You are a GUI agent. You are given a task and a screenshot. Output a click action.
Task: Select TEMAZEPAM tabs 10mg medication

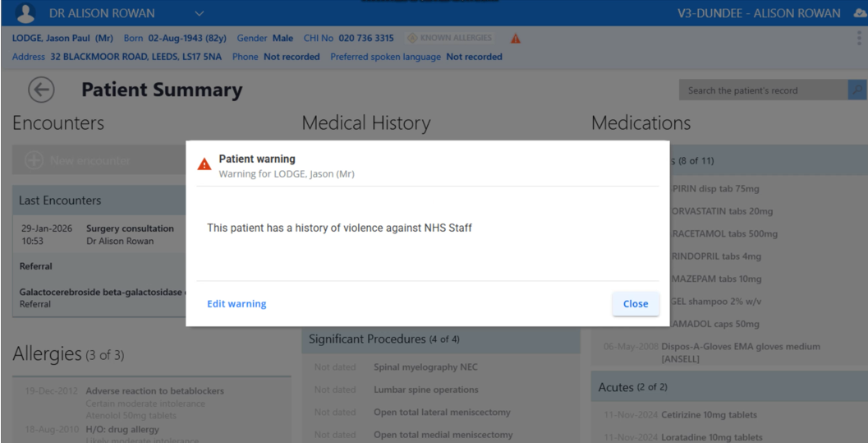click(x=715, y=279)
